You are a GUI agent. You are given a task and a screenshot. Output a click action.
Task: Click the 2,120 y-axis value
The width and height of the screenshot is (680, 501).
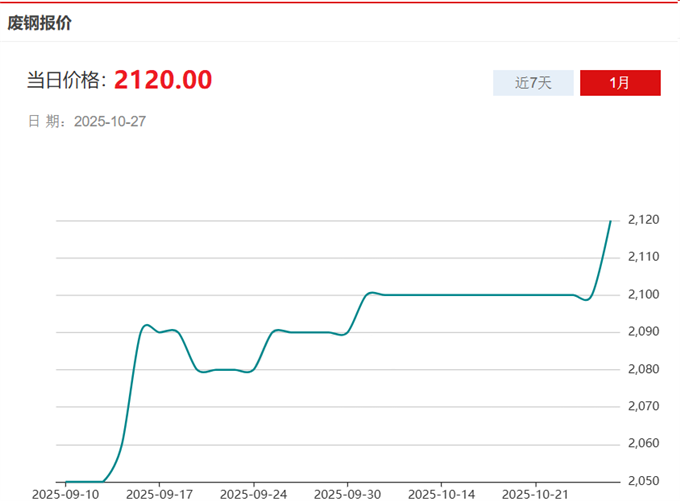644,220
